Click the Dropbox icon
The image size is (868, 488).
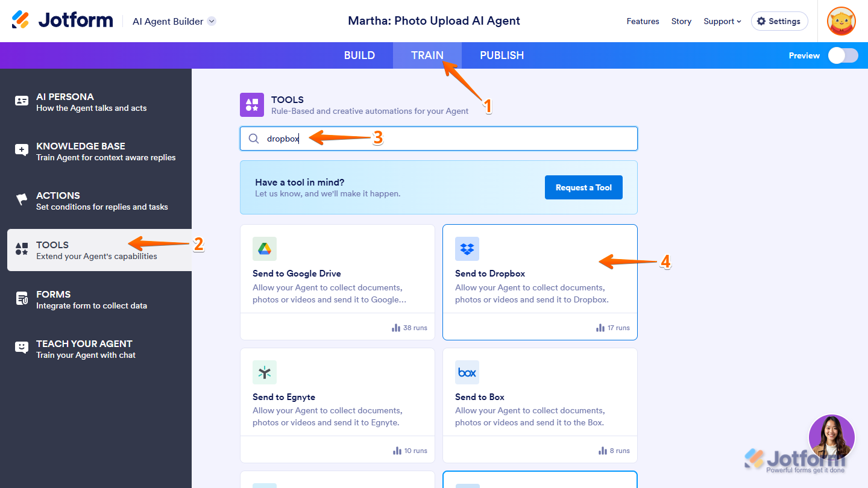coord(467,249)
